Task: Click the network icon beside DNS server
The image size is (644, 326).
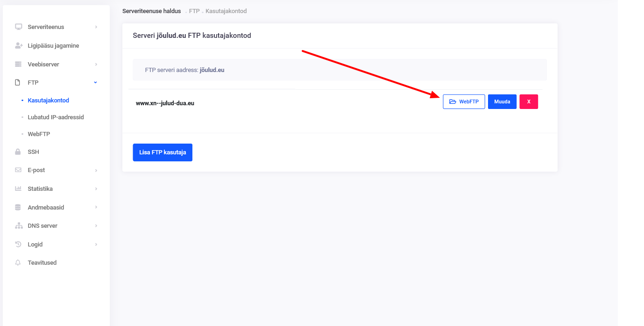Action: click(19, 226)
